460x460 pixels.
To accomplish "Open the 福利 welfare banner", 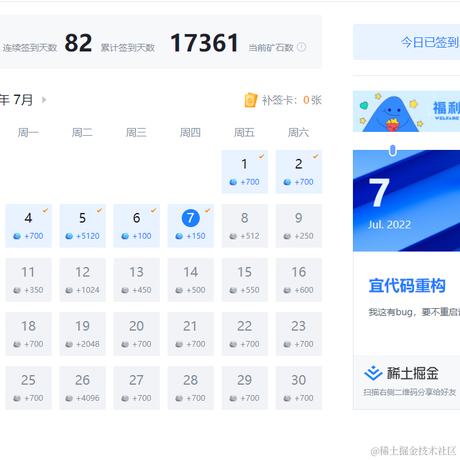I will point(407,111).
